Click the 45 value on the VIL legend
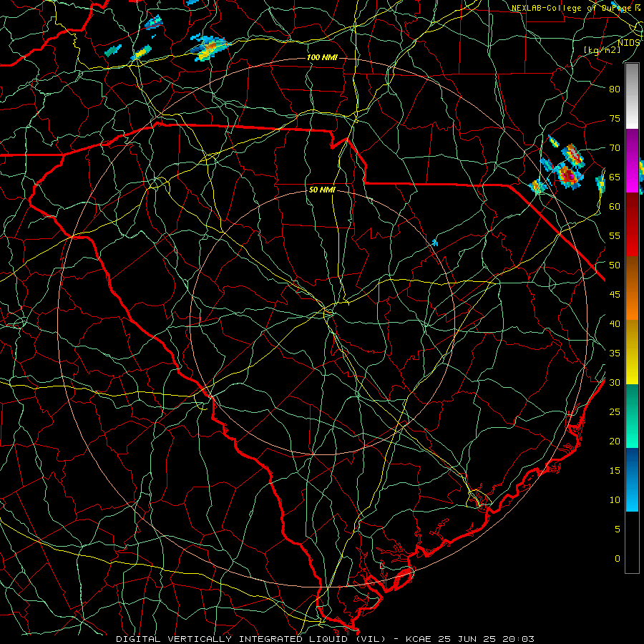 coord(615,295)
